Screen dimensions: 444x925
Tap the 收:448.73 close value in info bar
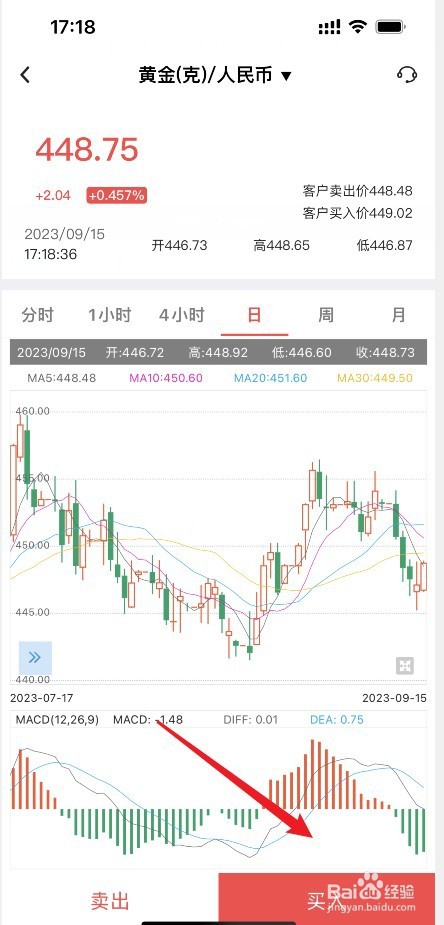coord(386,353)
